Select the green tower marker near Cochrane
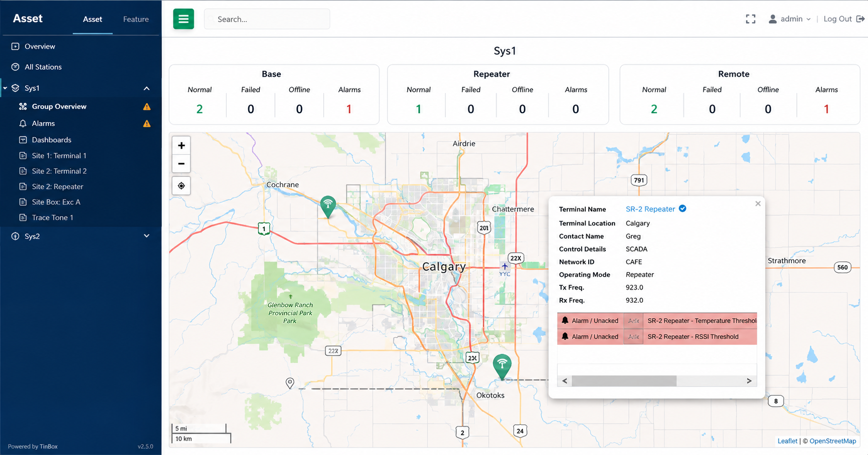 coord(328,206)
